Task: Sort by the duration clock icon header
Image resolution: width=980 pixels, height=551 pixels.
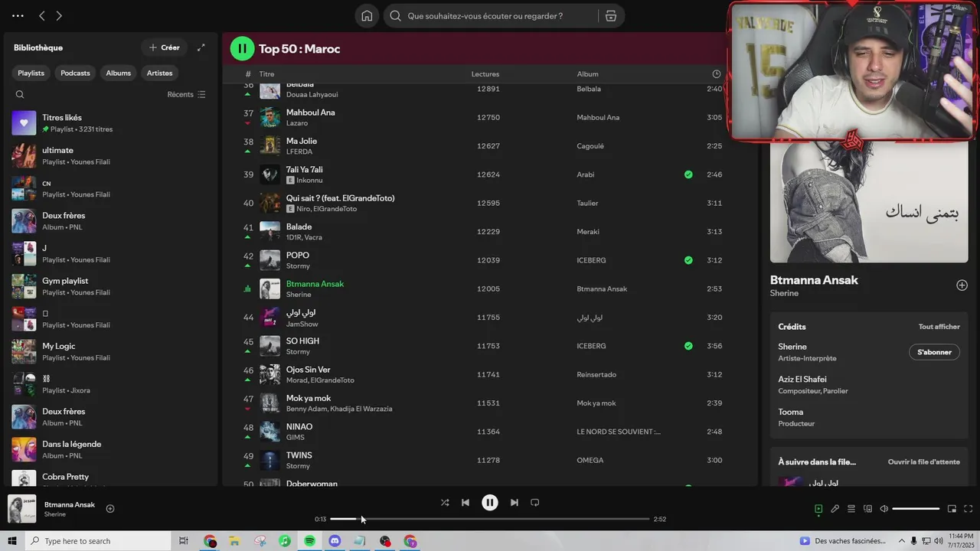Action: click(x=717, y=74)
